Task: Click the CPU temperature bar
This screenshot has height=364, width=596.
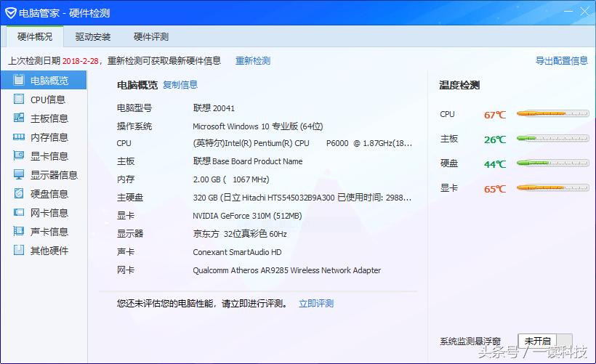Action: coord(552,113)
